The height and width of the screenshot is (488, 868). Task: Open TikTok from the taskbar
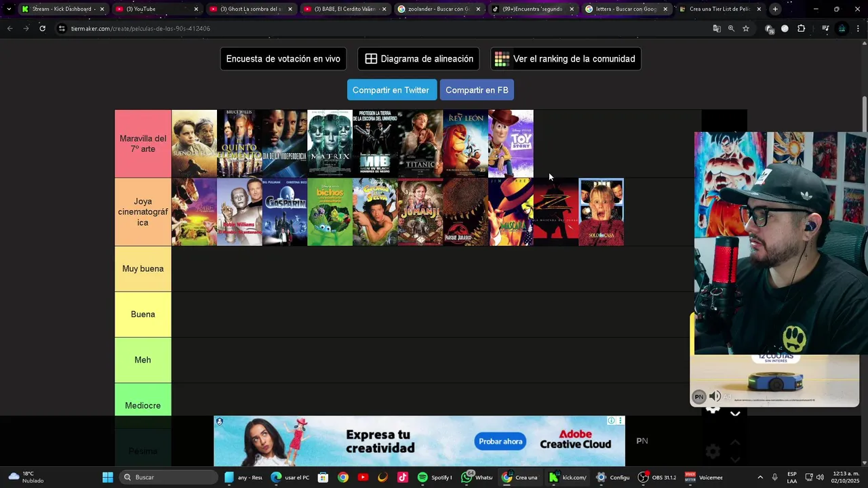pyautogui.click(x=403, y=477)
